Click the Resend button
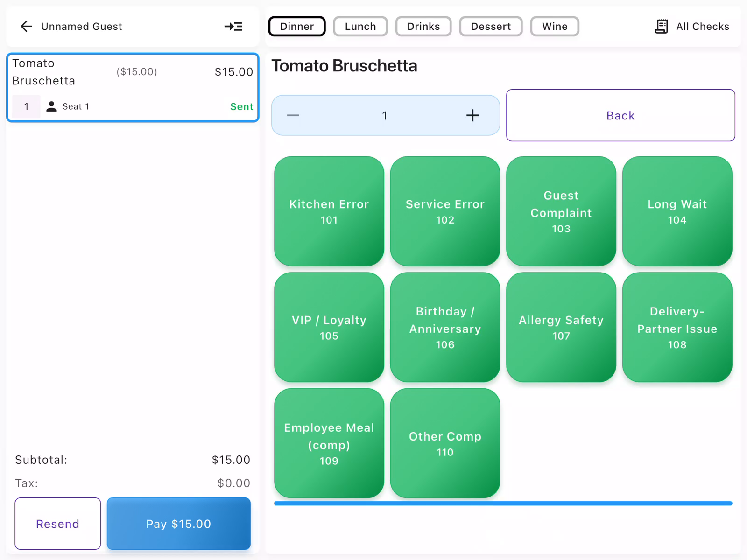This screenshot has width=747, height=560. point(57,524)
